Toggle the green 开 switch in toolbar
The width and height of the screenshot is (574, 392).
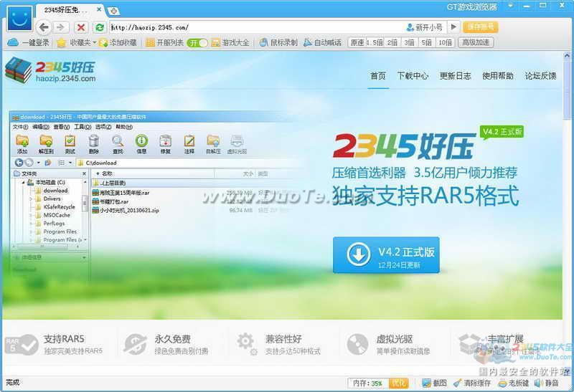pos(197,43)
